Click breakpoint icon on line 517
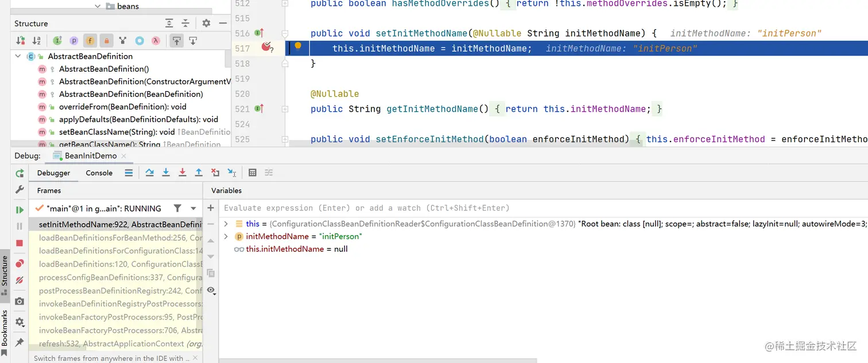Image resolution: width=868 pixels, height=363 pixels. (266, 48)
